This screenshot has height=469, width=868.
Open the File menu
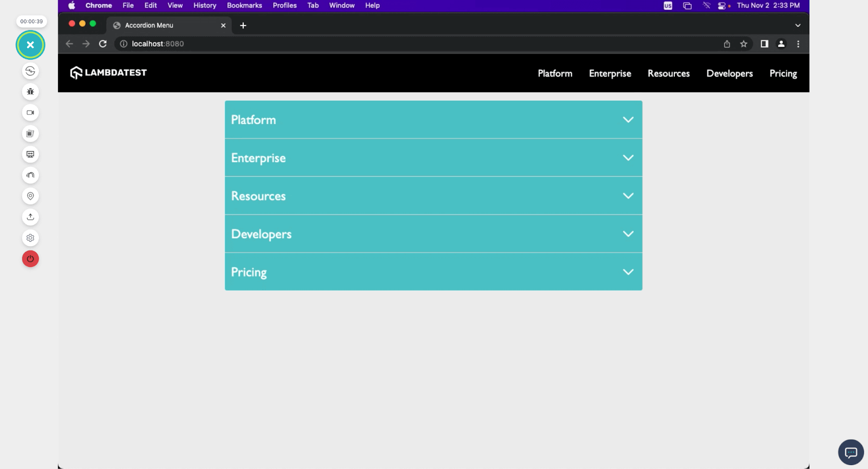tap(128, 5)
